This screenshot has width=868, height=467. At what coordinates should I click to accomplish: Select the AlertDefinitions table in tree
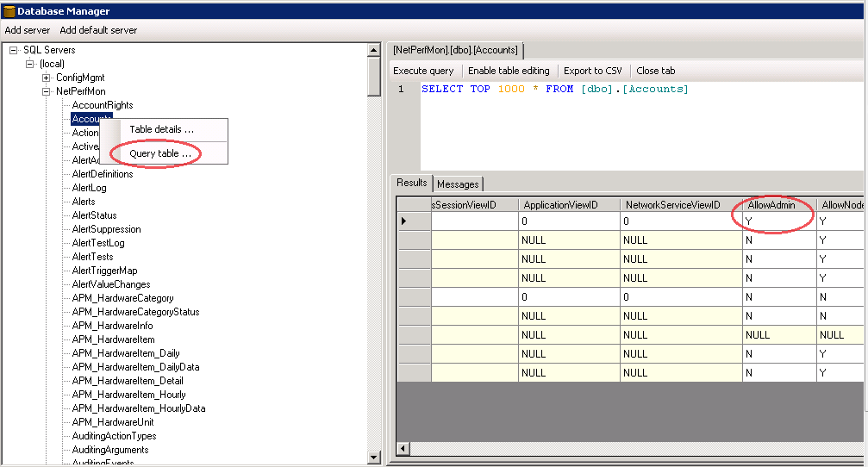(103, 174)
